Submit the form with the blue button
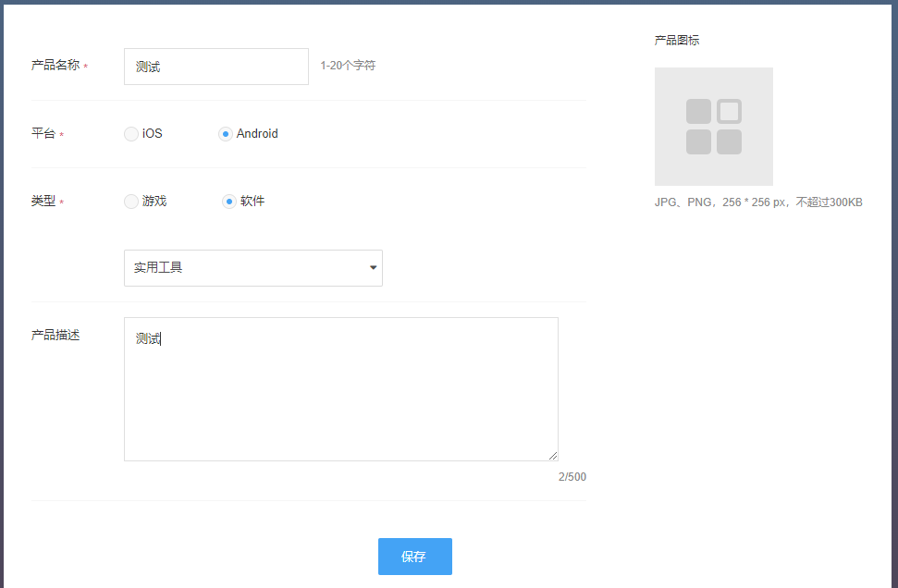This screenshot has width=898, height=588. (x=414, y=557)
